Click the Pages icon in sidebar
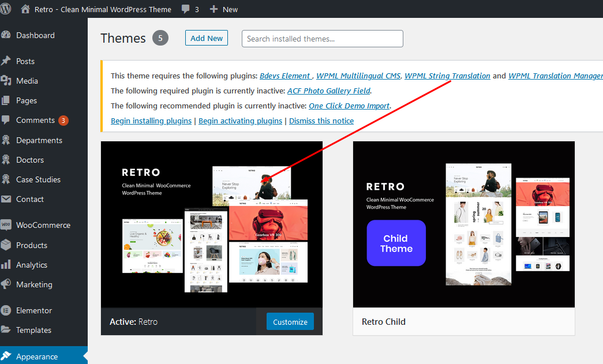The image size is (603, 364). (6, 100)
